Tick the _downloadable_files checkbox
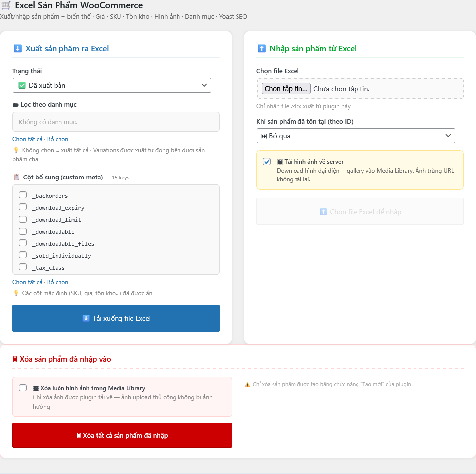 (23, 243)
